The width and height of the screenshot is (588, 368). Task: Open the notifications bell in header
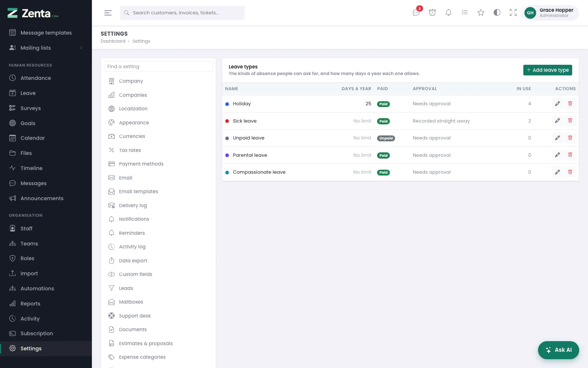pyautogui.click(x=448, y=13)
